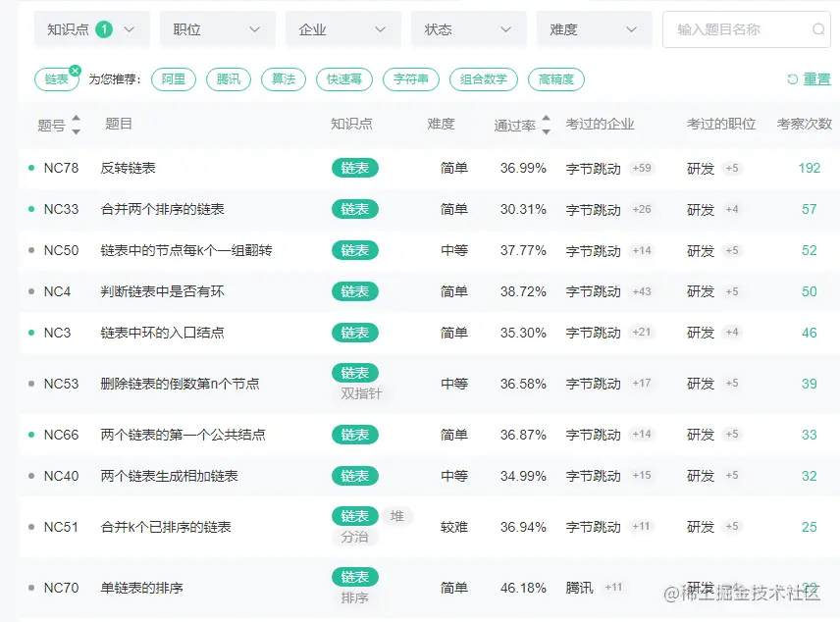Viewport: 840px width, 622px height.
Task: Select the 腾讯 recommended tag
Action: pyautogui.click(x=229, y=79)
